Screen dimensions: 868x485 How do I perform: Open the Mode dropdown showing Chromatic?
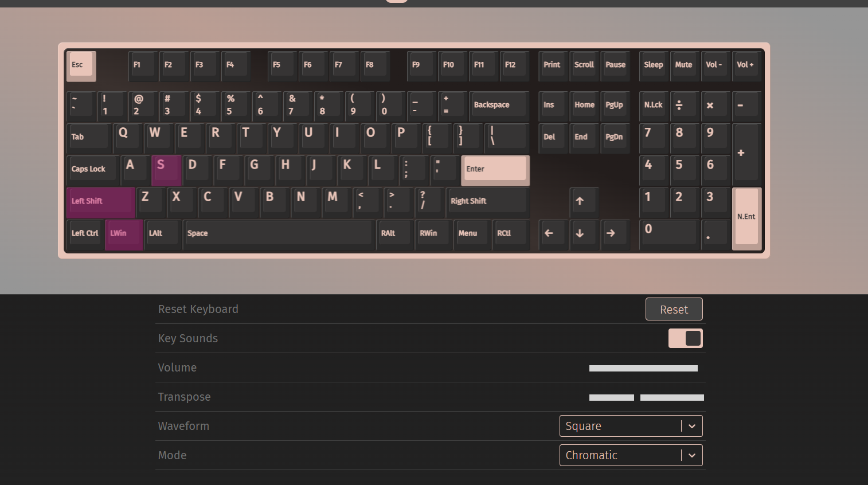click(631, 455)
